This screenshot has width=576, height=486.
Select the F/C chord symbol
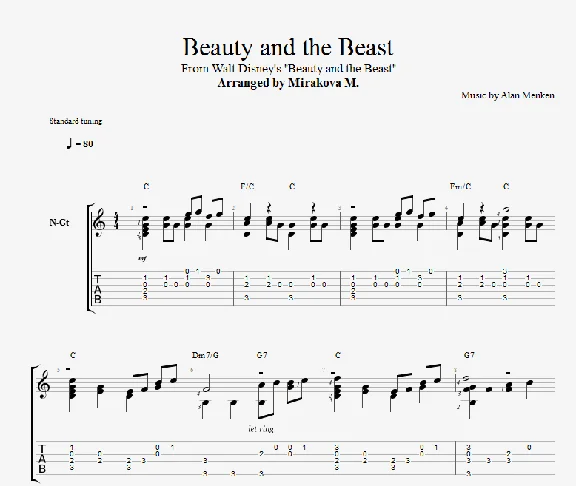248,187
